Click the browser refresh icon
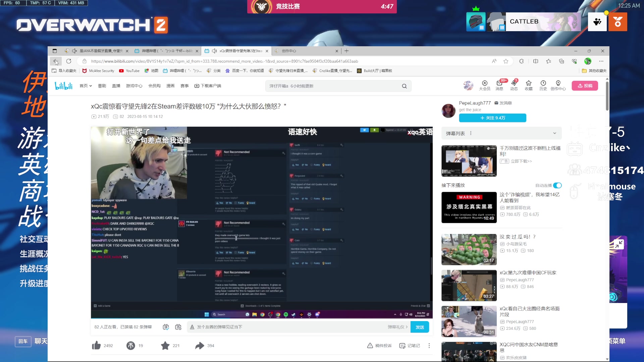644x362 pixels. [x=69, y=61]
